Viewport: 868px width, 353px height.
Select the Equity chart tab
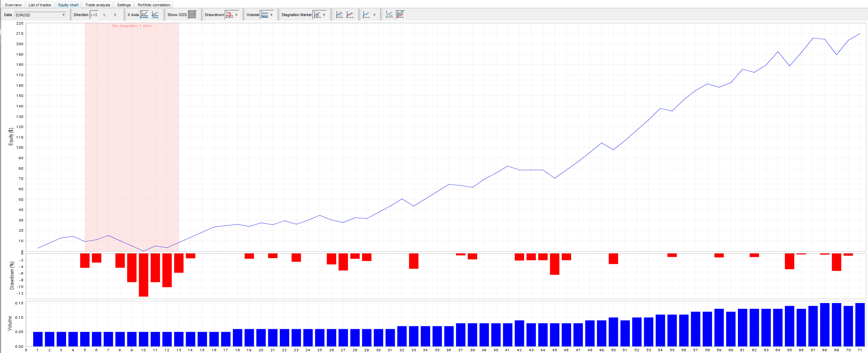click(x=68, y=5)
